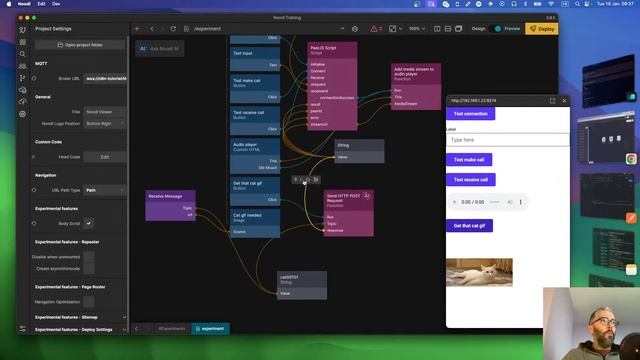The width and height of the screenshot is (640, 360).
Task: Open the project settings gear icon
Action: tap(22, 114)
